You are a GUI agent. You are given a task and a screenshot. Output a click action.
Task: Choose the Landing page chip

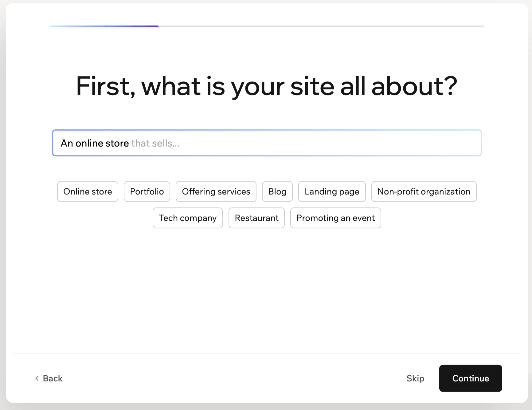tap(332, 191)
